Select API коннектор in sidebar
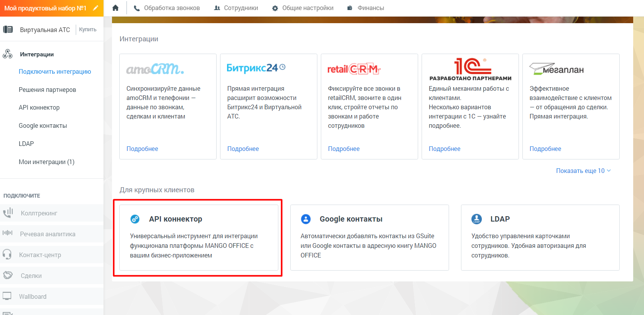Viewport: 644px width, 315px height. click(x=39, y=107)
